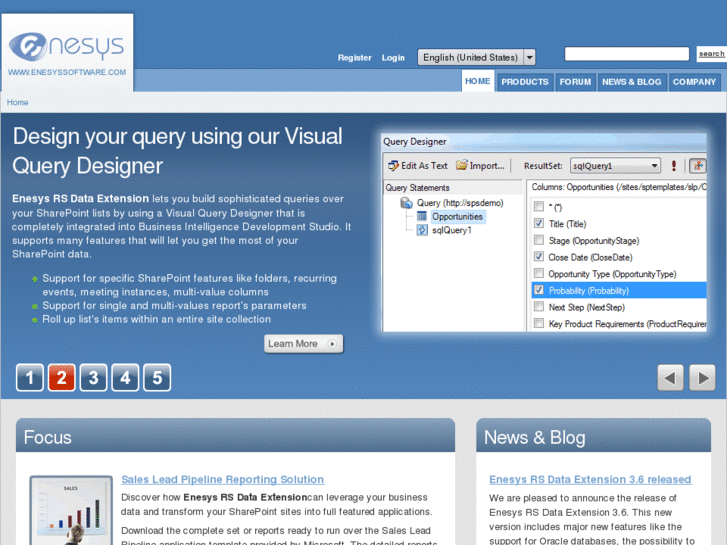This screenshot has width=727, height=545.
Task: Click the search button
Action: (x=711, y=54)
